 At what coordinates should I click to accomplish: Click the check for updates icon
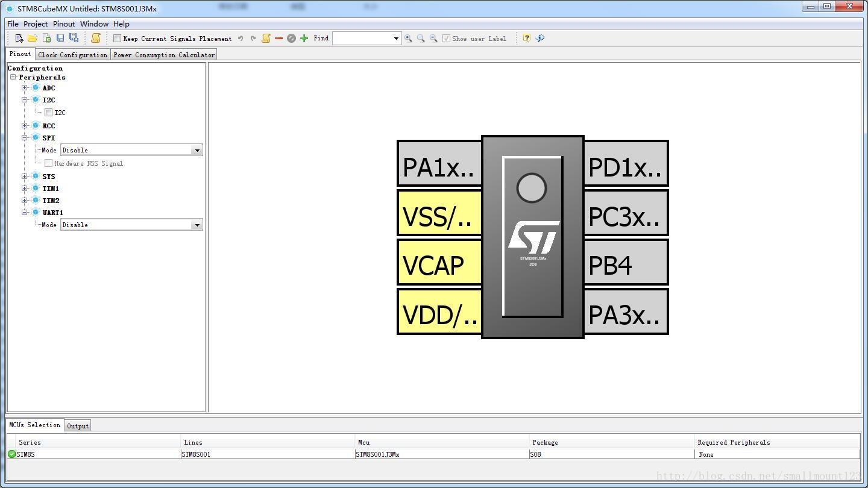(540, 38)
